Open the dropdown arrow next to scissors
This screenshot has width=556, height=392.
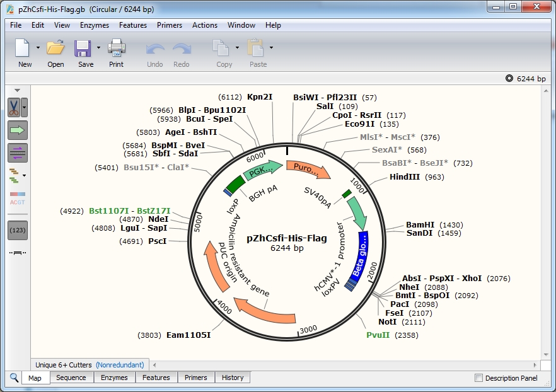[25, 107]
